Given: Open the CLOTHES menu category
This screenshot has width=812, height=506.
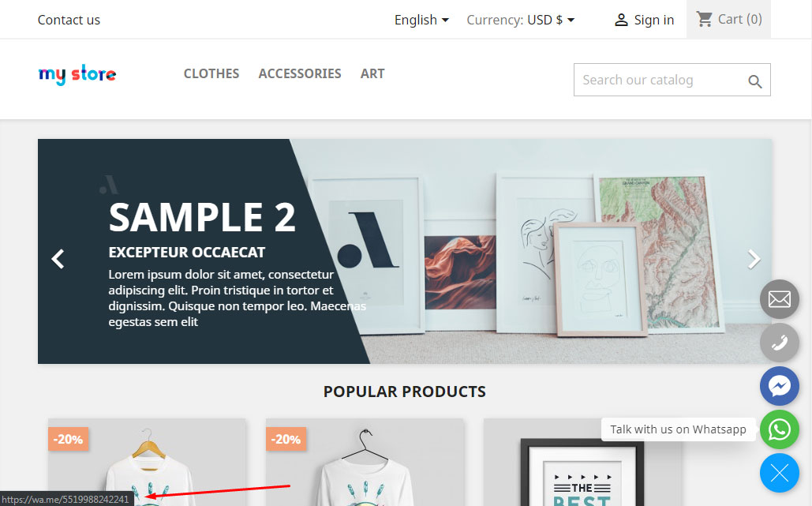Looking at the screenshot, I should (211, 73).
